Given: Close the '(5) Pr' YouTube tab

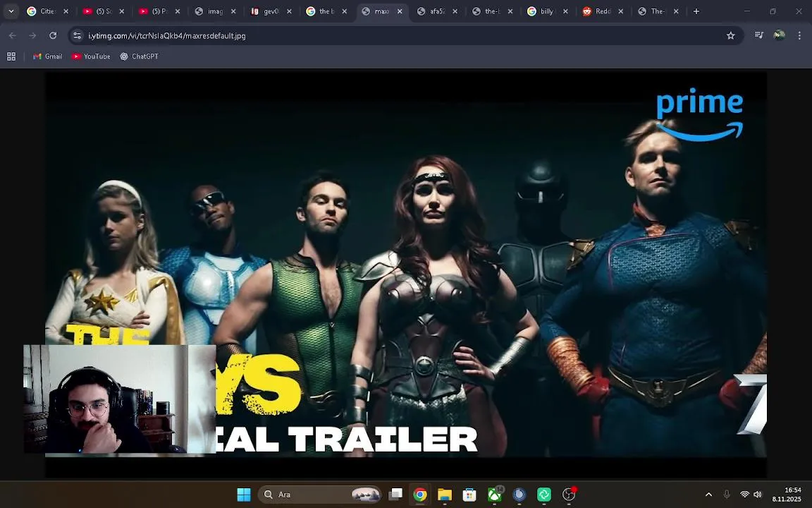Looking at the screenshot, I should click(177, 11).
